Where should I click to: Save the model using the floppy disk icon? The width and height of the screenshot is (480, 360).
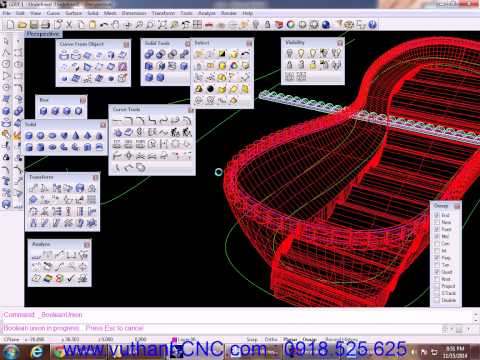(34, 25)
